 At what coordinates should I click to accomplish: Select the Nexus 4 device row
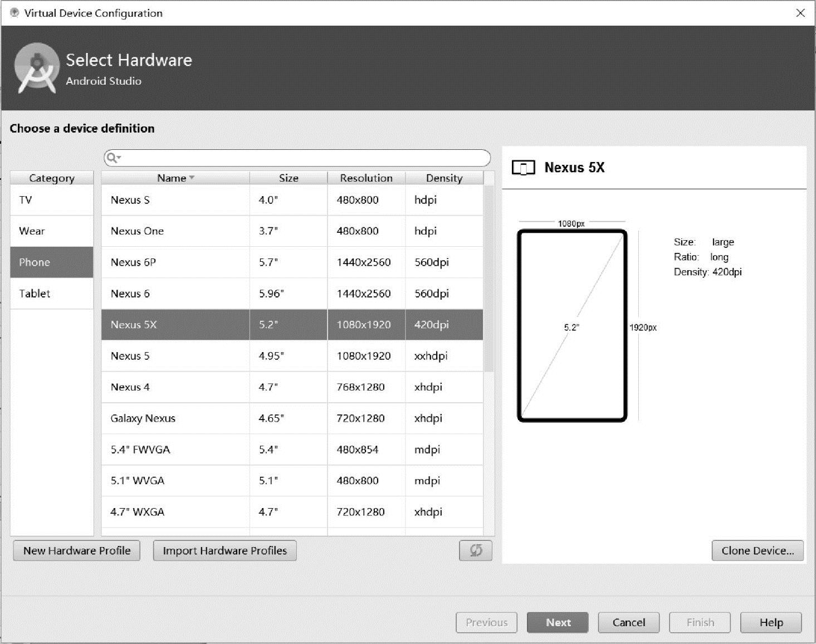292,387
